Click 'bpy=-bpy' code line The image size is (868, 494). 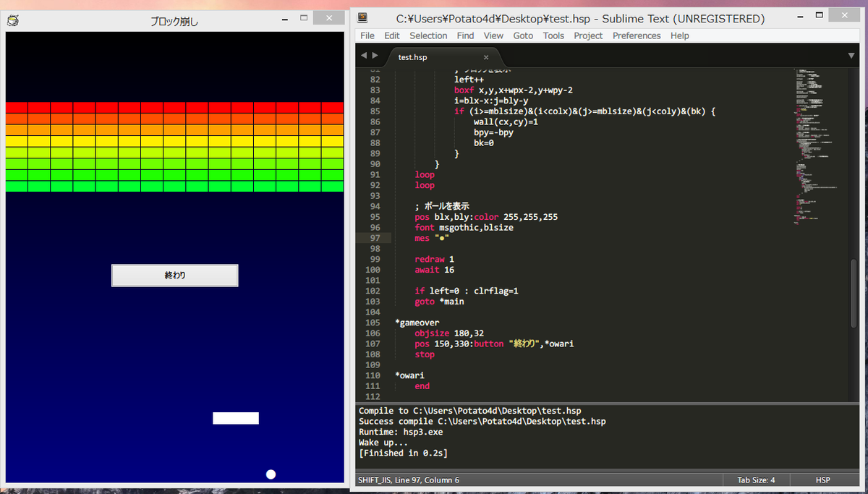click(494, 132)
